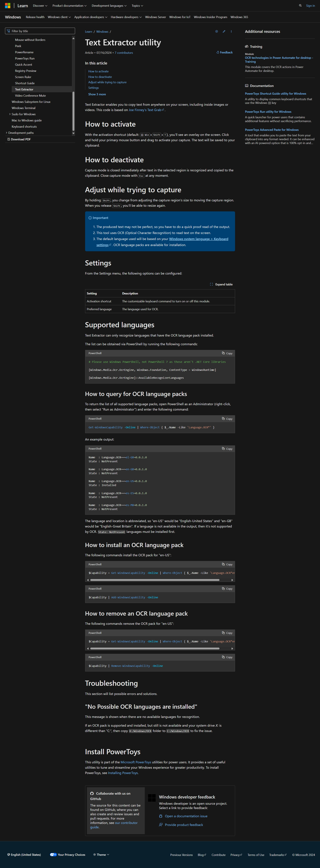Click the install code block horizontal scrollbar
320x868 pixels.
click(x=155, y=580)
